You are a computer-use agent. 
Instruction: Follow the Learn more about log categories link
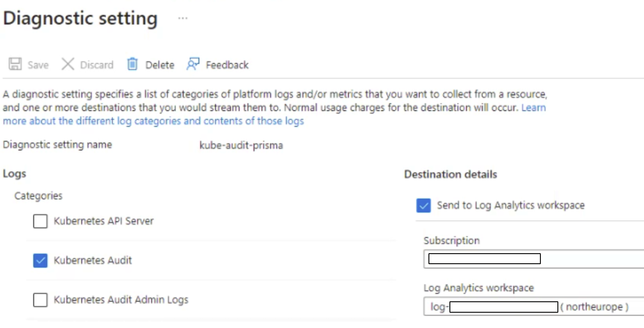coord(153,121)
